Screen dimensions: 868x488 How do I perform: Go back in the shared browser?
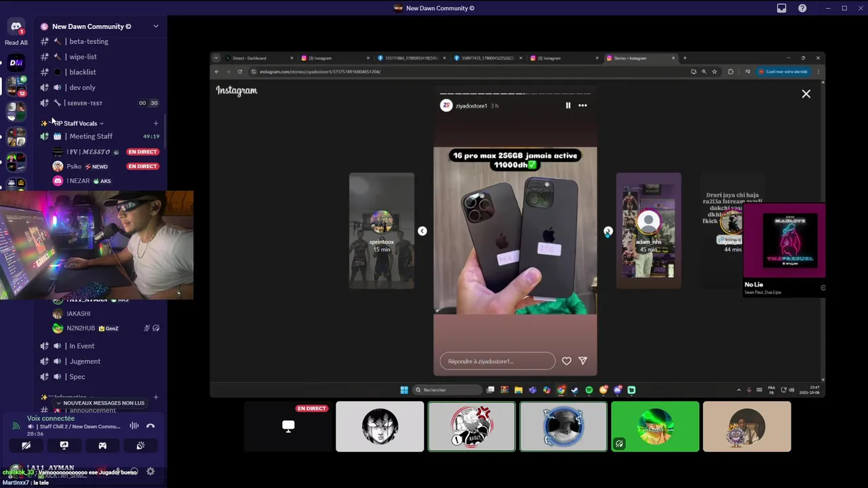pyautogui.click(x=217, y=71)
